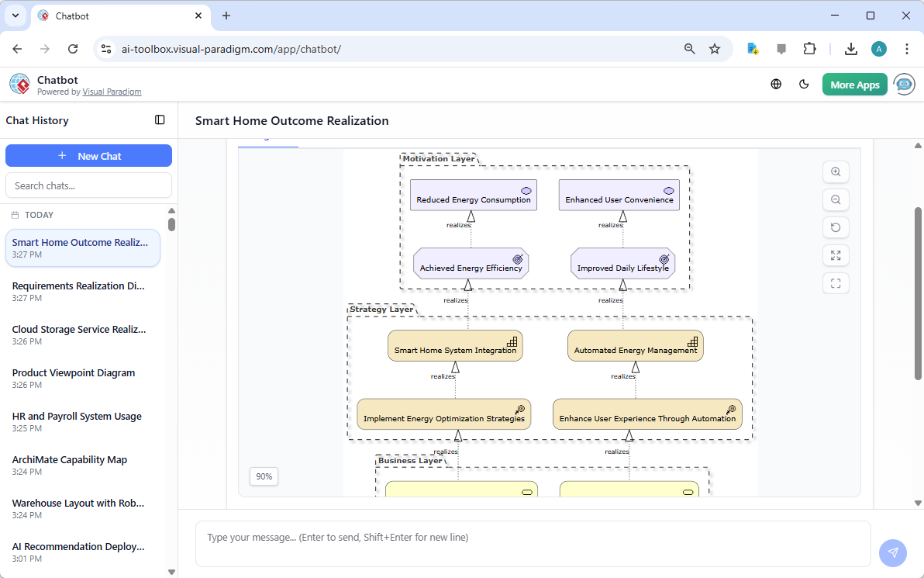Open the language globe selector
Viewport: 924px width, 578px height.
coord(776,84)
